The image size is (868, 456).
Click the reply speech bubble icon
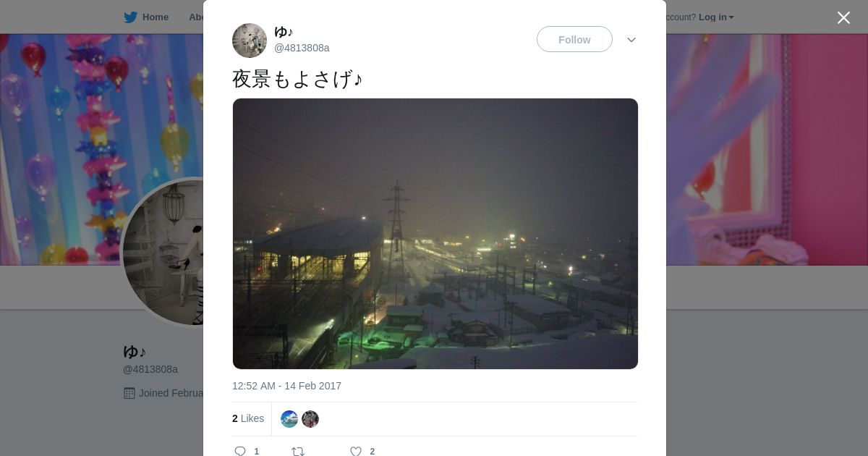[240, 452]
